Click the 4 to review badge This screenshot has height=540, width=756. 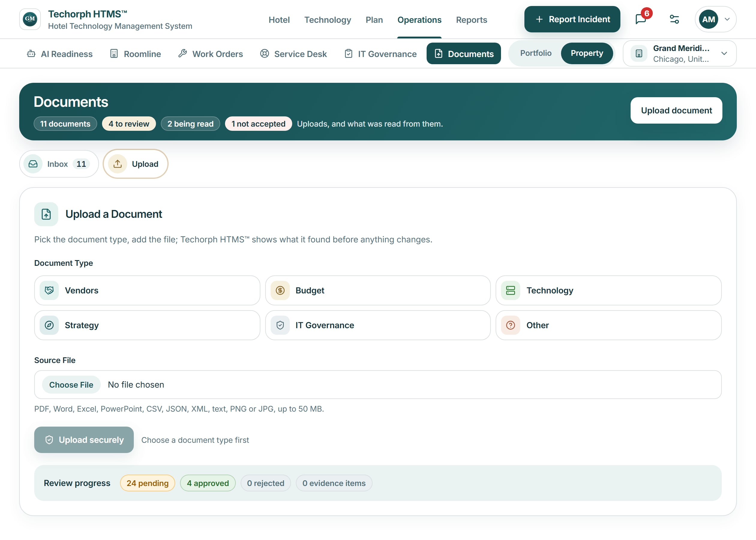pos(129,124)
